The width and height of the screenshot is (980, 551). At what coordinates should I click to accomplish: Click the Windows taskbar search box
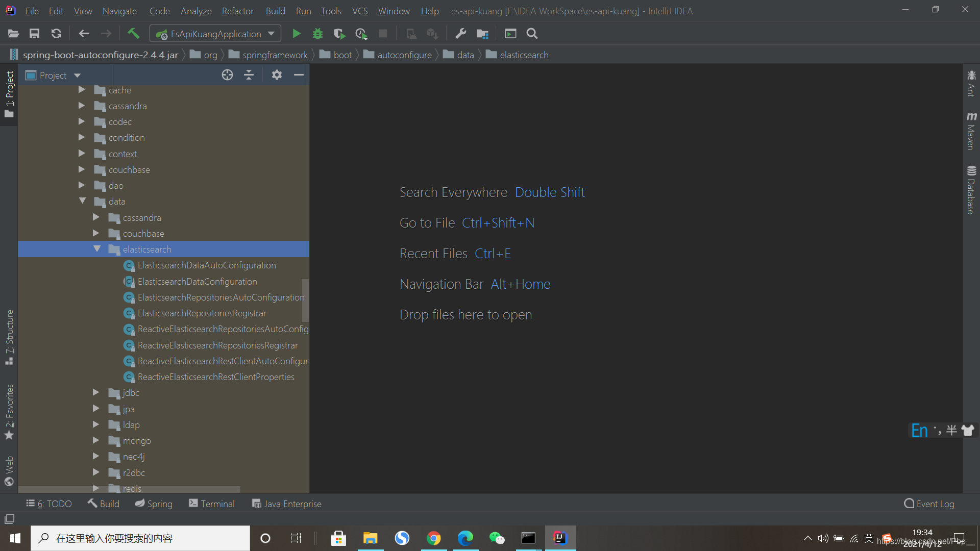coord(140,538)
